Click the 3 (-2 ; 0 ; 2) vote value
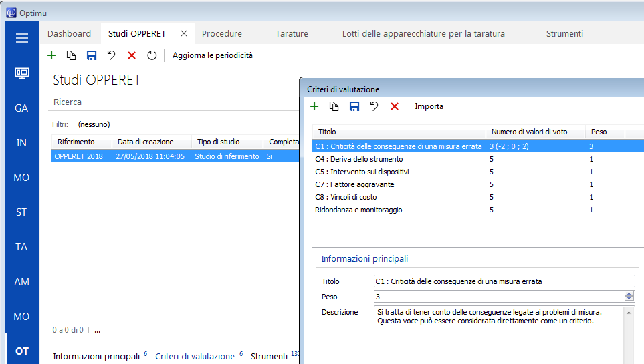 (509, 146)
